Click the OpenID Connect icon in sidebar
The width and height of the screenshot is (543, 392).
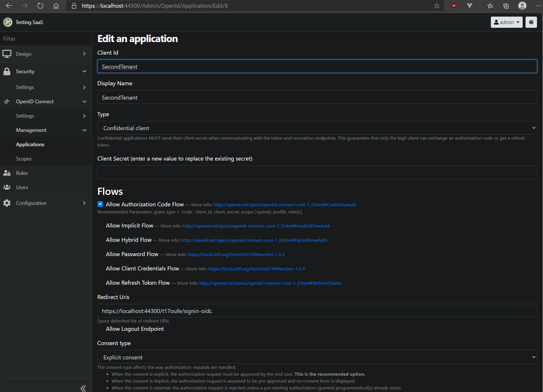click(x=7, y=102)
